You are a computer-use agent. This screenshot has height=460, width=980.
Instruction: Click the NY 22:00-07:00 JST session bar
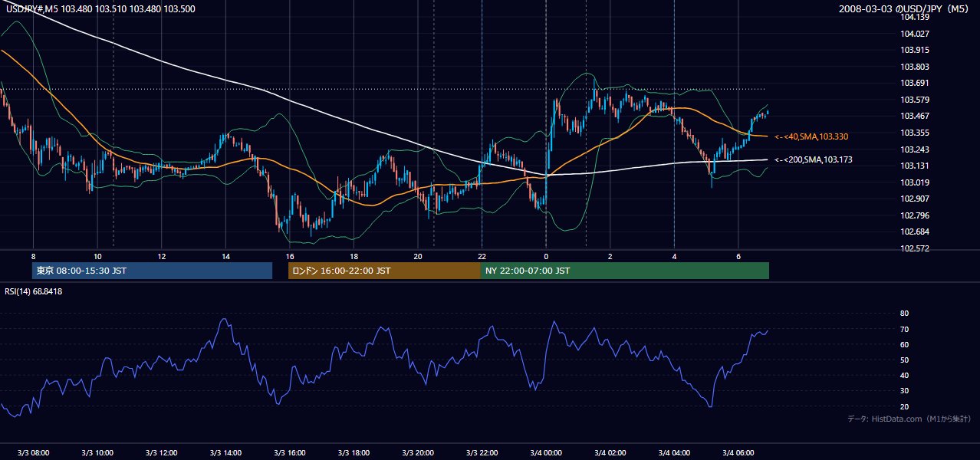click(625, 271)
